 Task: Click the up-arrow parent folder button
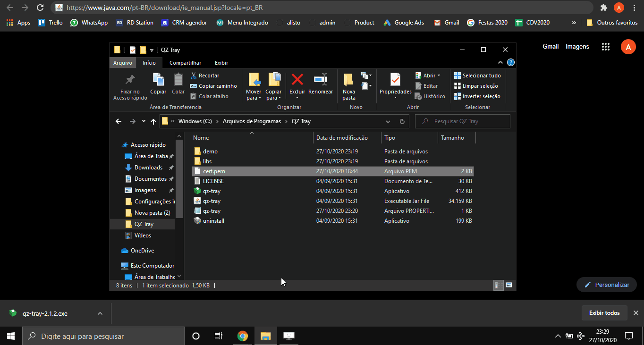click(x=153, y=121)
